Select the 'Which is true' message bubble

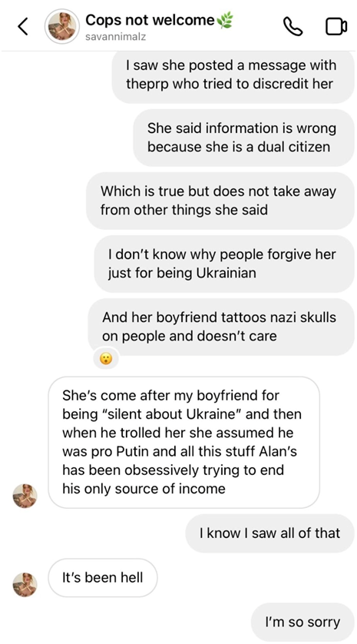point(220,201)
